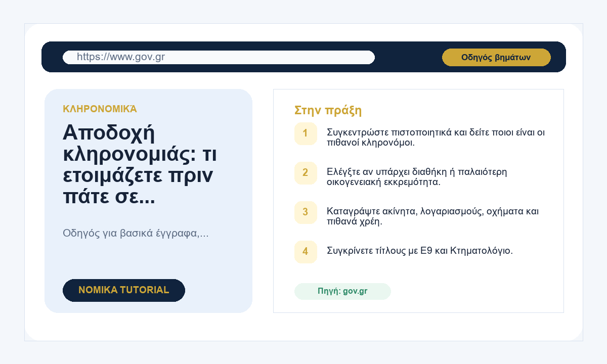The image size is (607, 364).
Task: Click the Στην πράξη heading
Action: pos(328,110)
